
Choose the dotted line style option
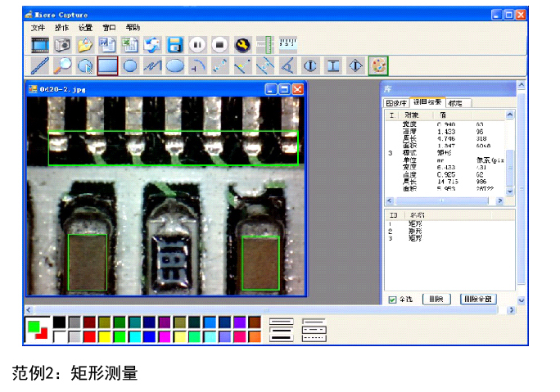(x=314, y=337)
